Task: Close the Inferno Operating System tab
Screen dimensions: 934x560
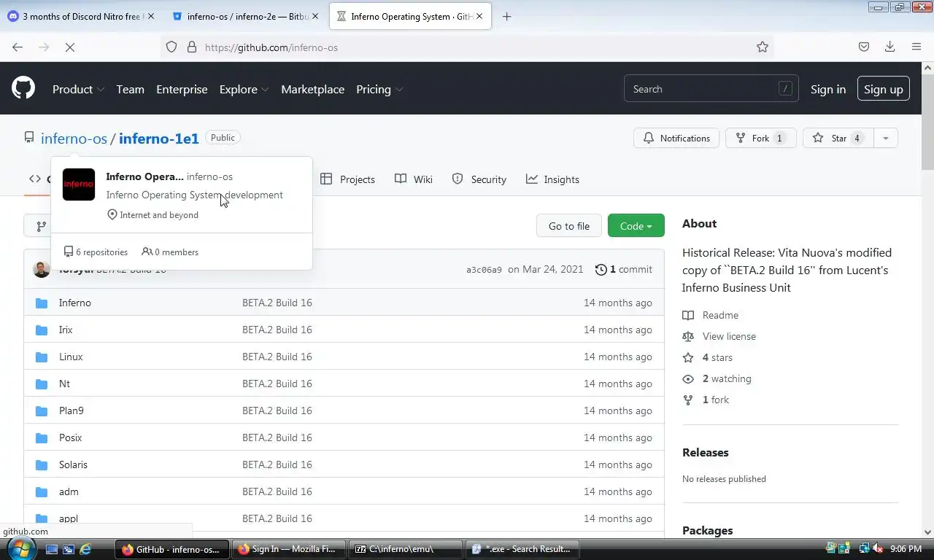Action: pos(480,16)
